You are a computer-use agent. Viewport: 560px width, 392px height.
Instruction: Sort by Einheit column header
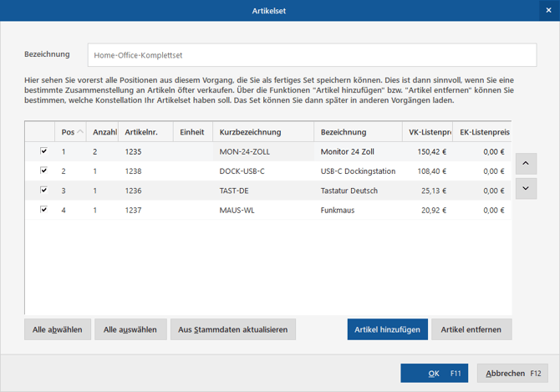193,132
